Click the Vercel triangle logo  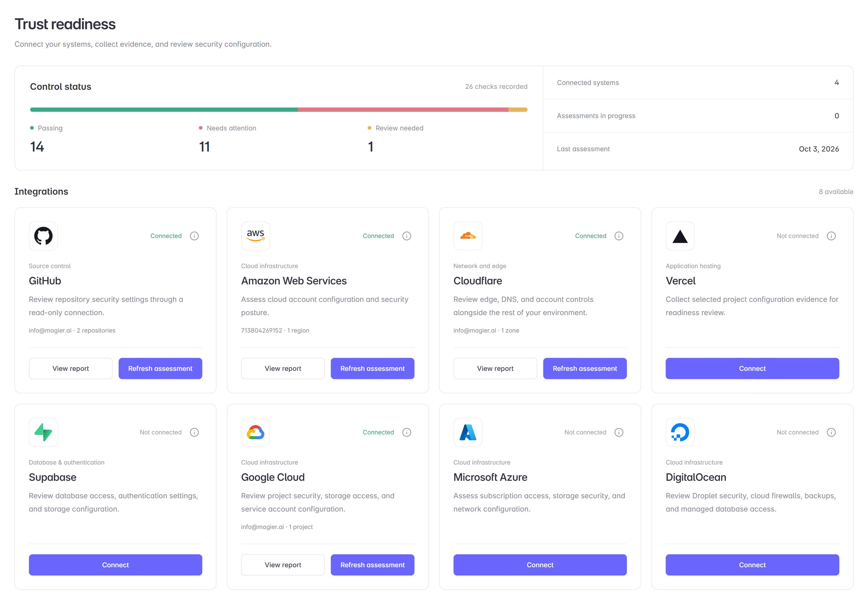[680, 236]
